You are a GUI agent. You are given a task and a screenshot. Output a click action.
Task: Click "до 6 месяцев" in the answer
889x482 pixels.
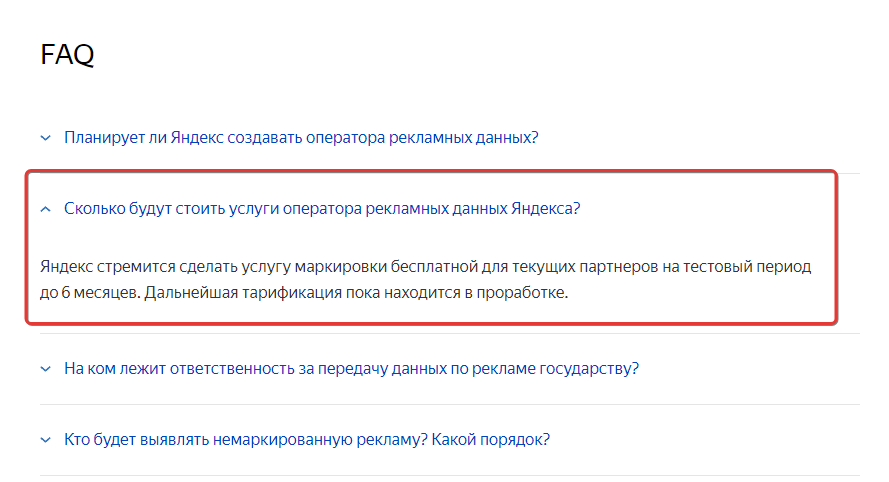90,293
